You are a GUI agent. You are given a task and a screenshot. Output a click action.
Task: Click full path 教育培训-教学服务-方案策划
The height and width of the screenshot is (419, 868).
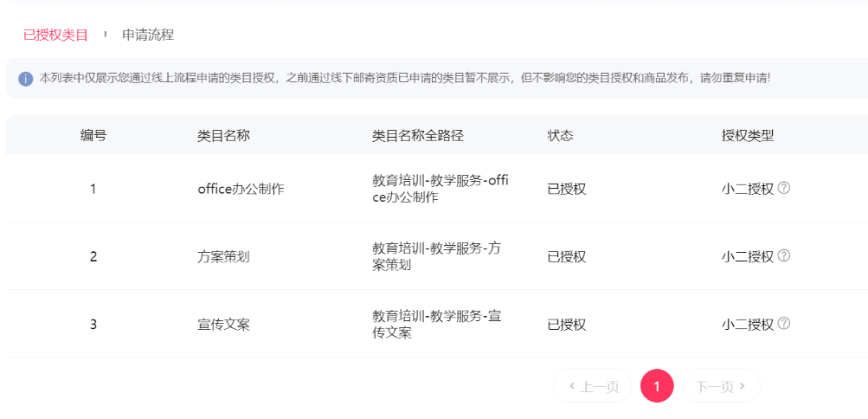[437, 256]
